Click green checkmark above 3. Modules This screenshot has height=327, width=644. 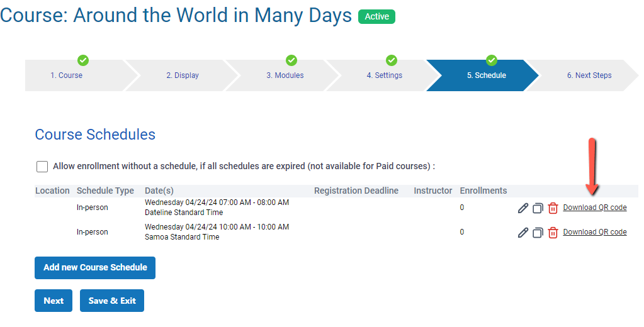click(x=291, y=60)
